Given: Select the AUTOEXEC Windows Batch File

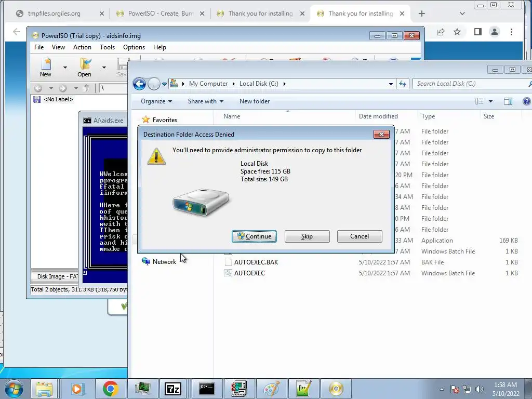Looking at the screenshot, I should click(x=249, y=273).
